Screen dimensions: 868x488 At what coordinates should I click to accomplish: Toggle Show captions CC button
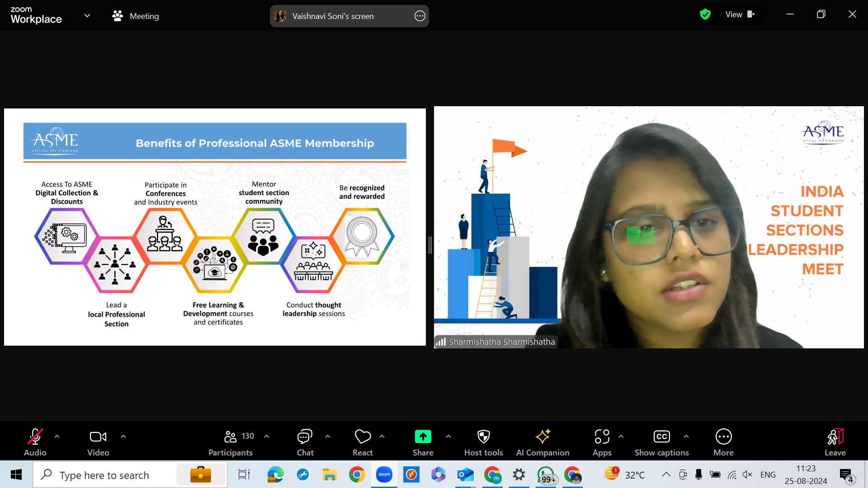(662, 442)
